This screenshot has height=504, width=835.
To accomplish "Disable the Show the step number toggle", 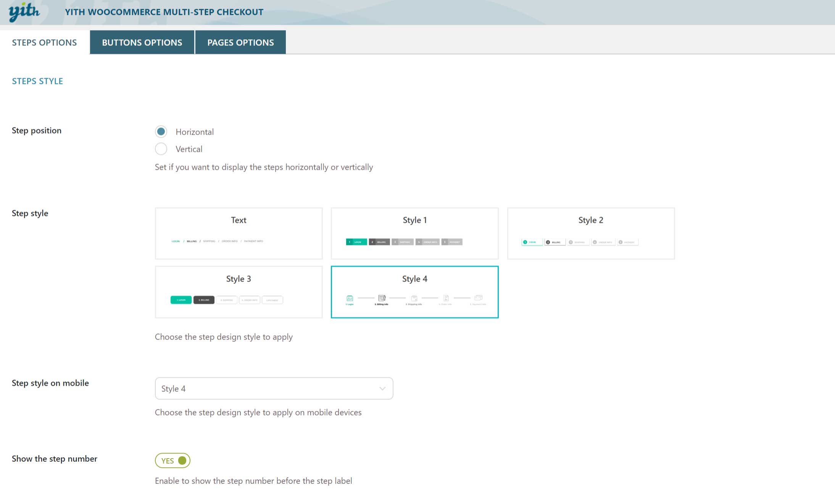I will coord(173,461).
